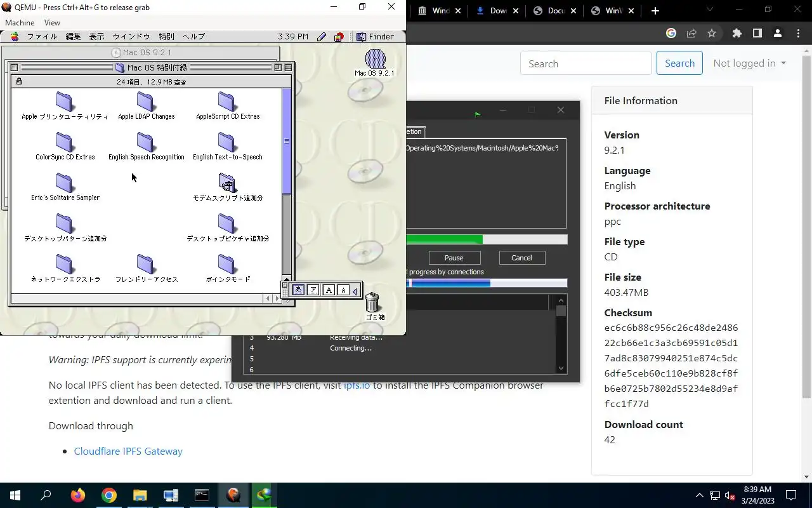Click the green download progress bar
The image size is (812, 508).
pyautogui.click(x=487, y=239)
